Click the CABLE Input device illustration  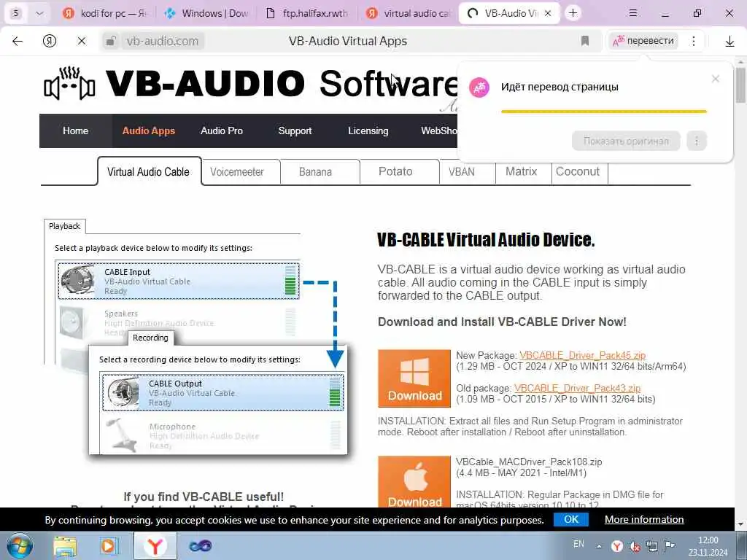click(x=179, y=281)
